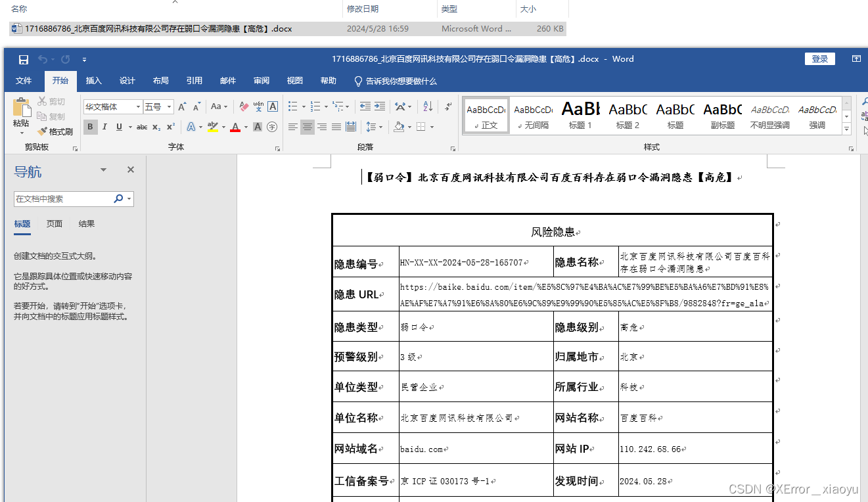This screenshot has height=502, width=868.
Task: Increase paragraph indent
Action: tap(380, 106)
